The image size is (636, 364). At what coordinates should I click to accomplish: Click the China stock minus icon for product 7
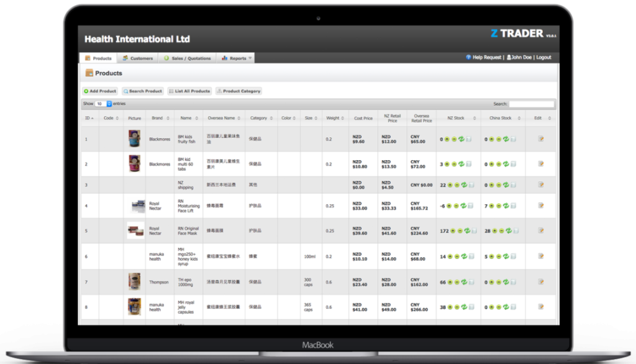coord(499,282)
